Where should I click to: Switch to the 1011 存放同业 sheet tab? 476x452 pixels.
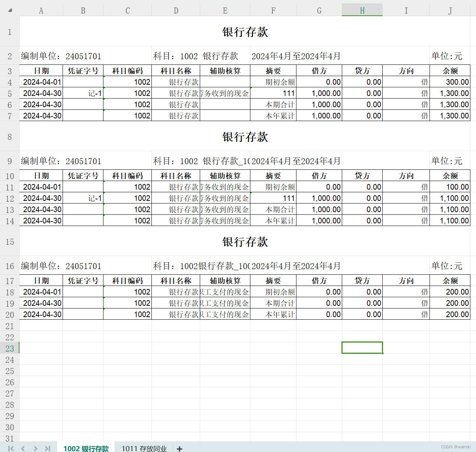(144, 449)
